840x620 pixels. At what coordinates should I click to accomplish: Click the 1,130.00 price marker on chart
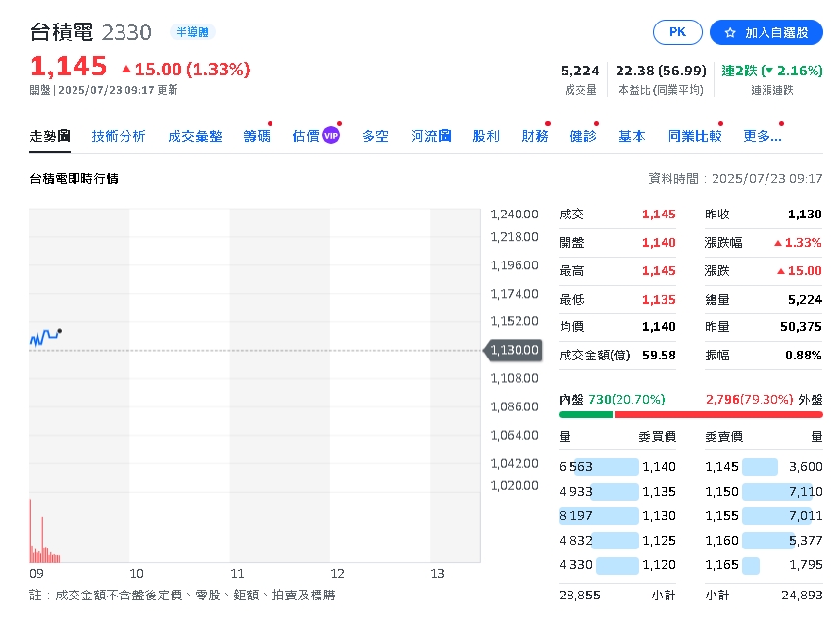(514, 350)
